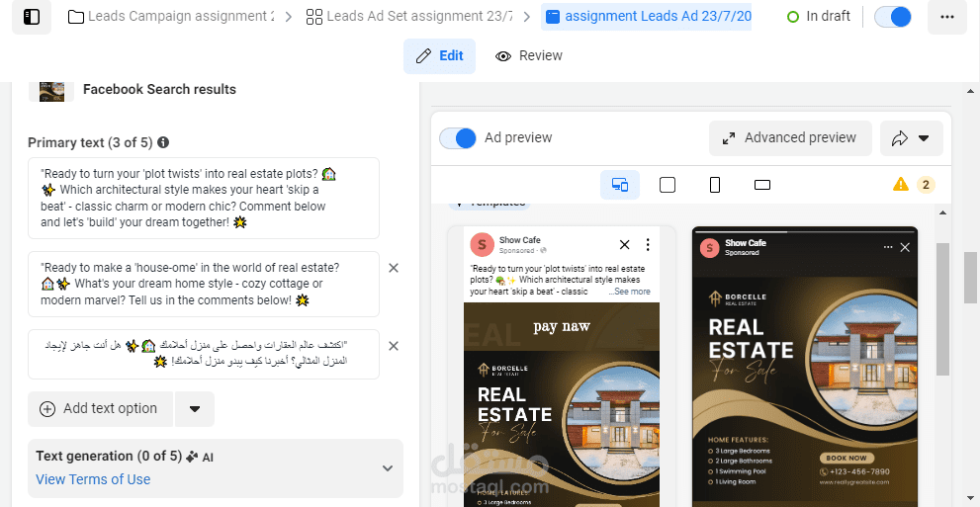The height and width of the screenshot is (507, 980).
Task: Select the square format preview icon
Action: 668,185
